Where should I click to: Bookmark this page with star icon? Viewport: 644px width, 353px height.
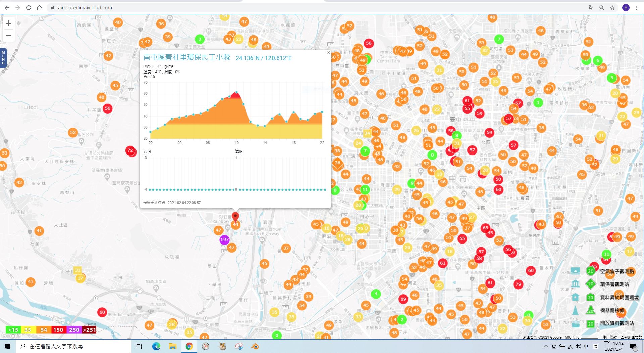(x=612, y=8)
